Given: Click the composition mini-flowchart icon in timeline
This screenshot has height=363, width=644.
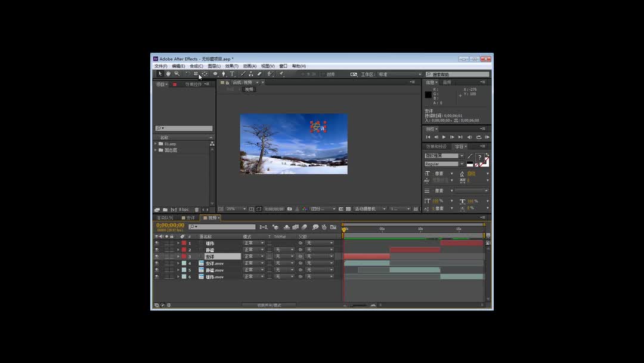Looking at the screenshot, I should click(x=264, y=227).
